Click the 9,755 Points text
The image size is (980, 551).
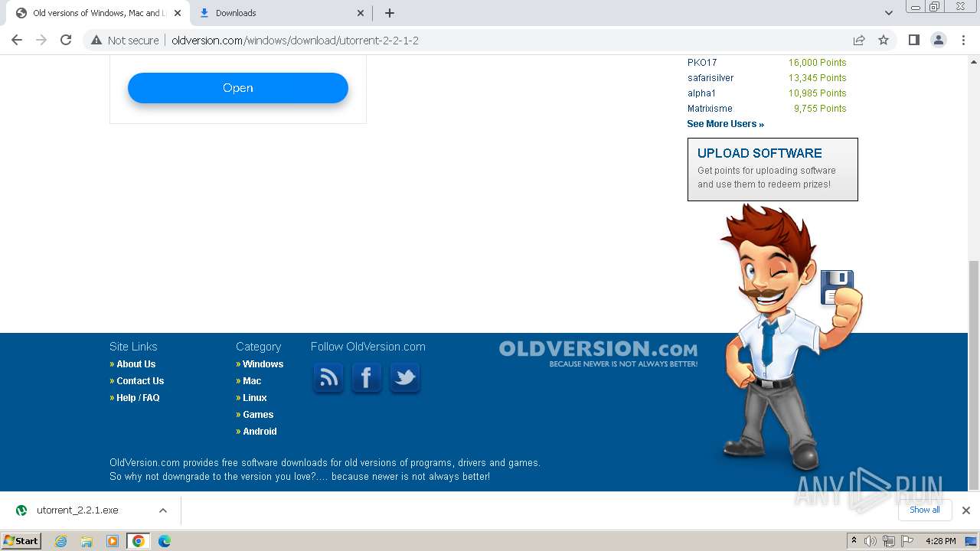point(820,109)
